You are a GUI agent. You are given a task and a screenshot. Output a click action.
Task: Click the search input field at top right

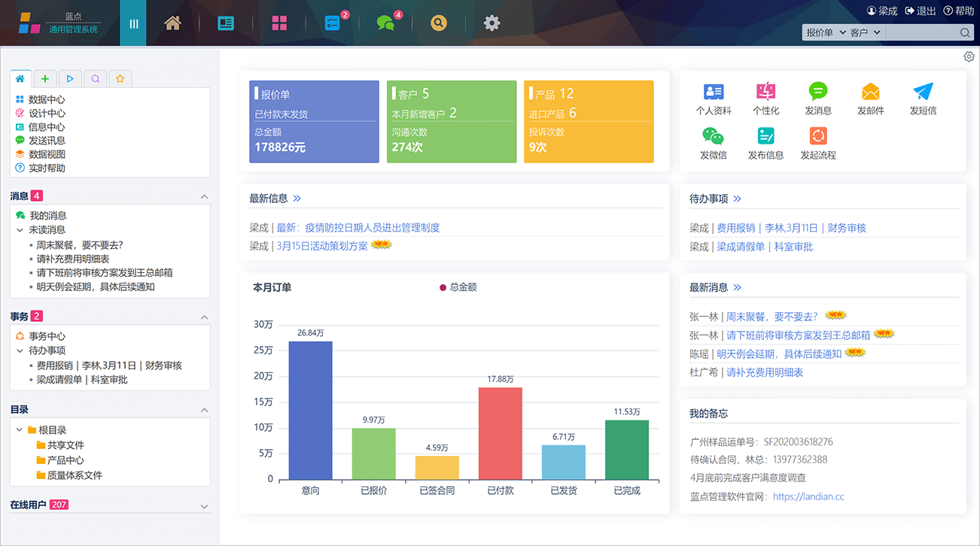click(x=921, y=32)
